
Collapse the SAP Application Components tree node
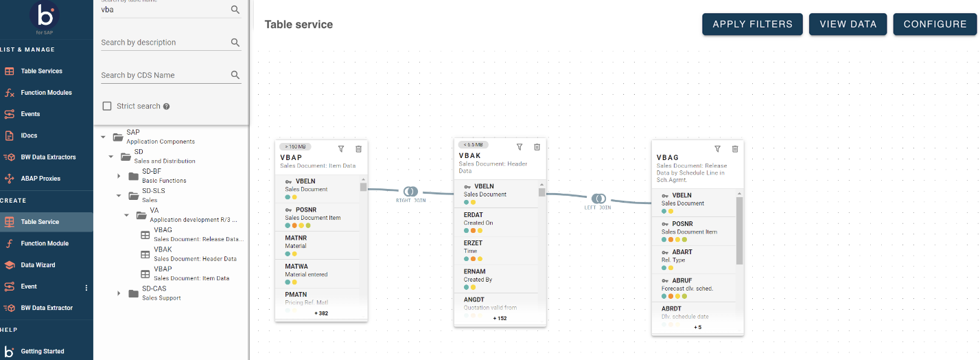tap(104, 137)
